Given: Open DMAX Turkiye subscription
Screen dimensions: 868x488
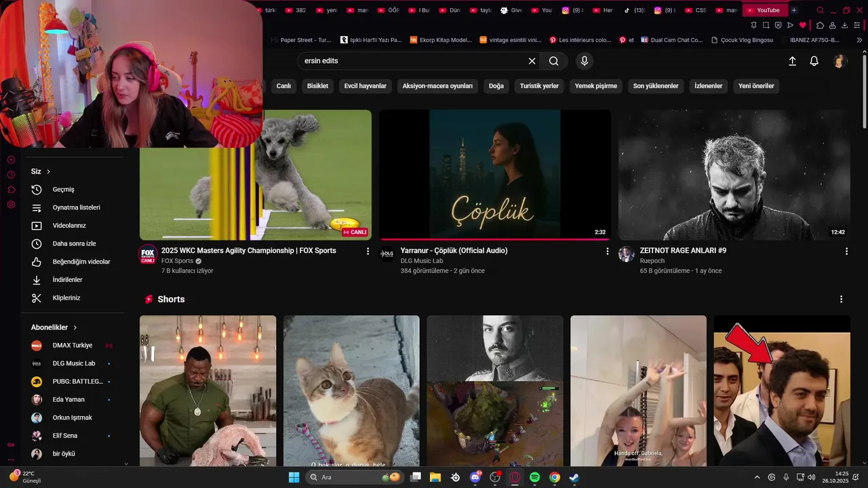Looking at the screenshot, I should 73,346.
